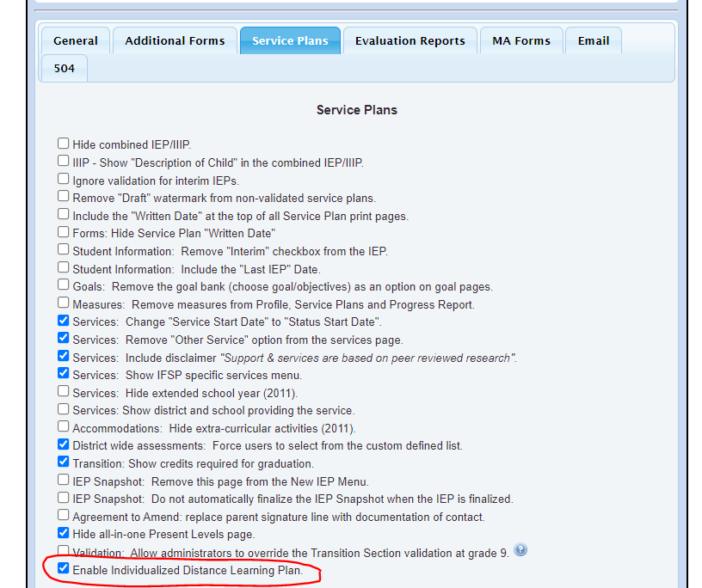Uncheck Transition: Show credits required for graduation
The height and width of the screenshot is (588, 702).
(63, 462)
